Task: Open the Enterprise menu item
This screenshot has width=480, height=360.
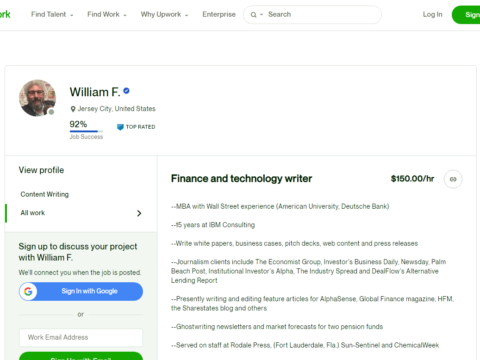Action: [x=219, y=14]
